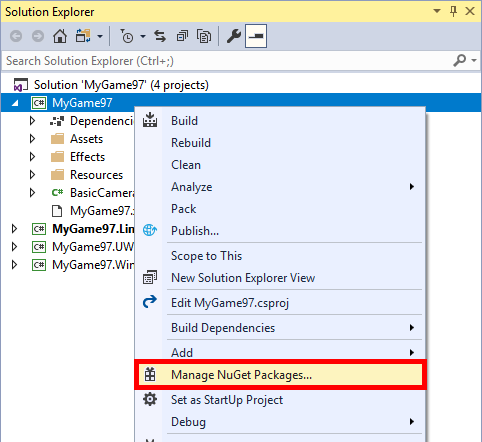The width and height of the screenshot is (482, 442).
Task: Click the Effects folder icon
Action: tap(57, 157)
